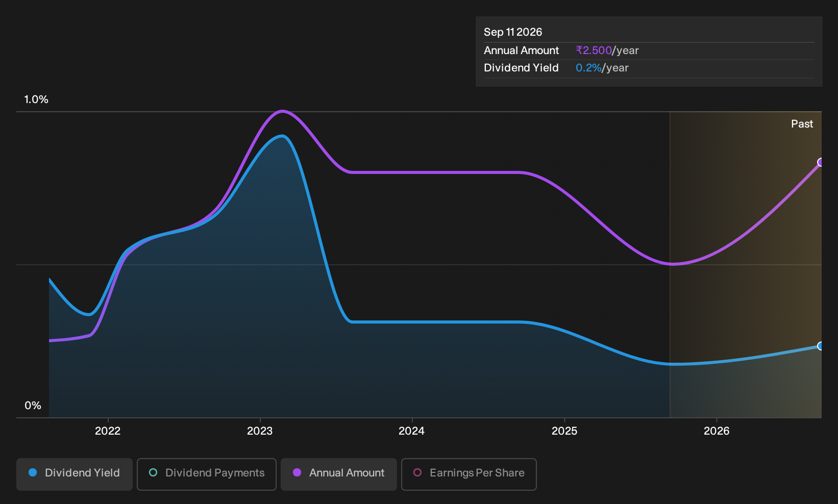Click the 2026 x-axis label
838x504 pixels.
coord(717,431)
